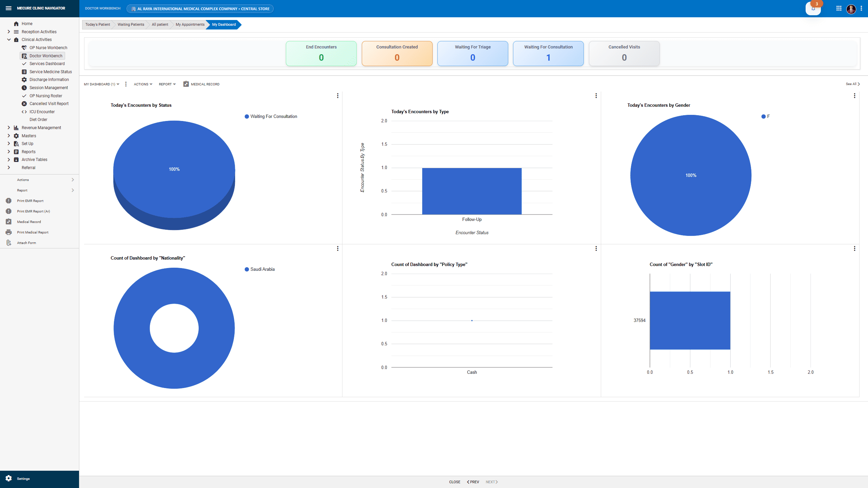Open kebab menu on Today's Encounters by Status chart
868x488 pixels.
click(337, 96)
